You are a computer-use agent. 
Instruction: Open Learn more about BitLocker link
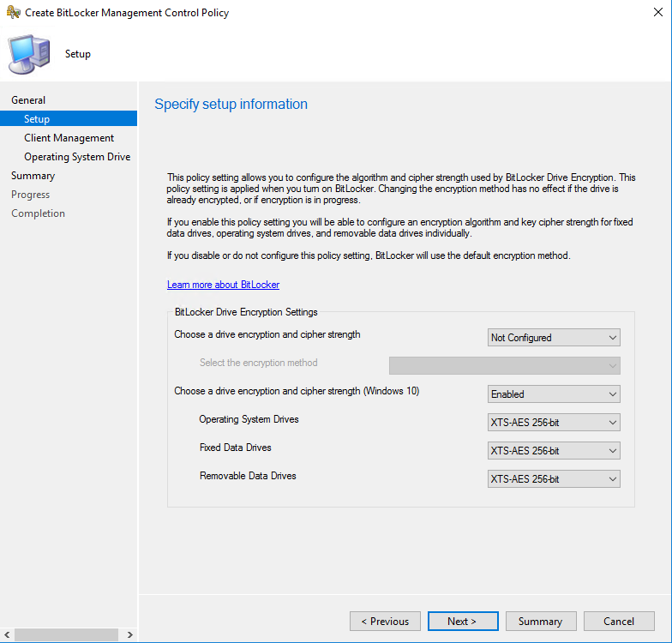[223, 285]
